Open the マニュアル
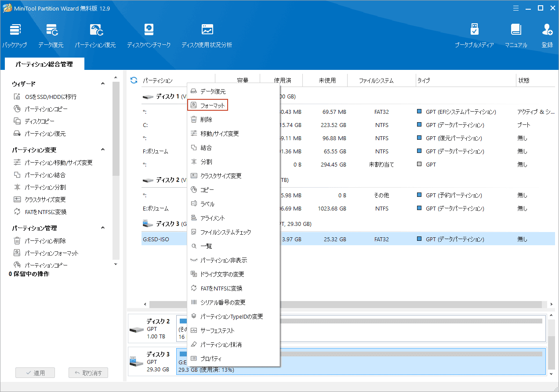 point(516,36)
